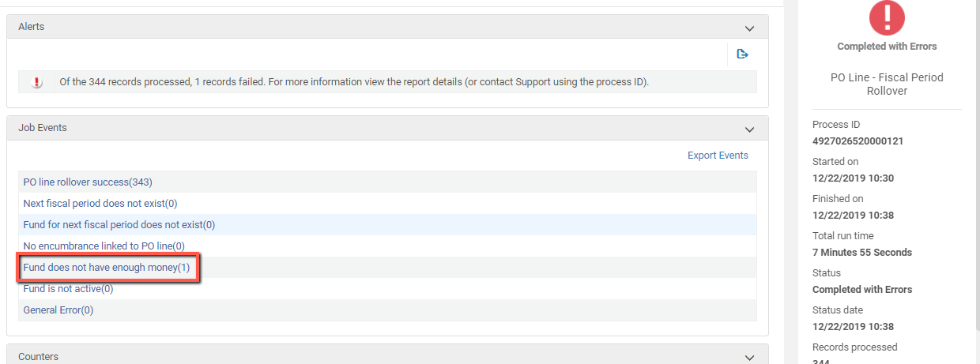Image resolution: width=980 pixels, height=364 pixels.
Task: Open Fund does not have enough money(1)
Action: tap(107, 268)
